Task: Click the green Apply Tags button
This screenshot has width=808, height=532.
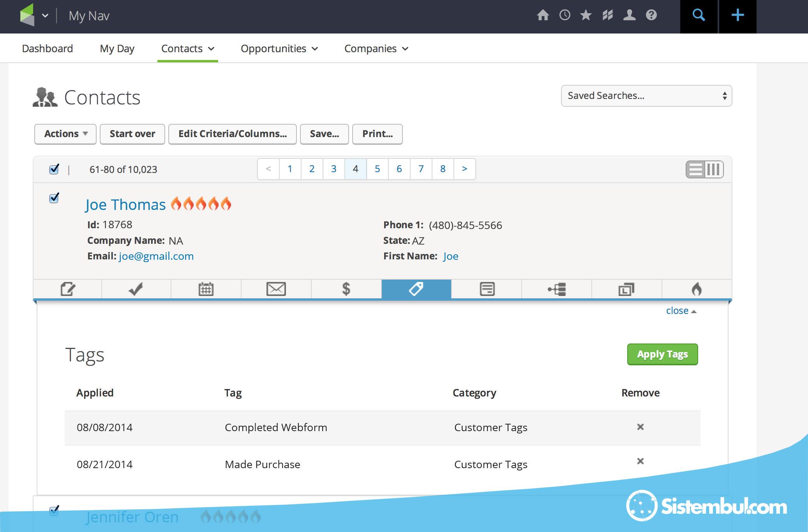Action: click(662, 354)
